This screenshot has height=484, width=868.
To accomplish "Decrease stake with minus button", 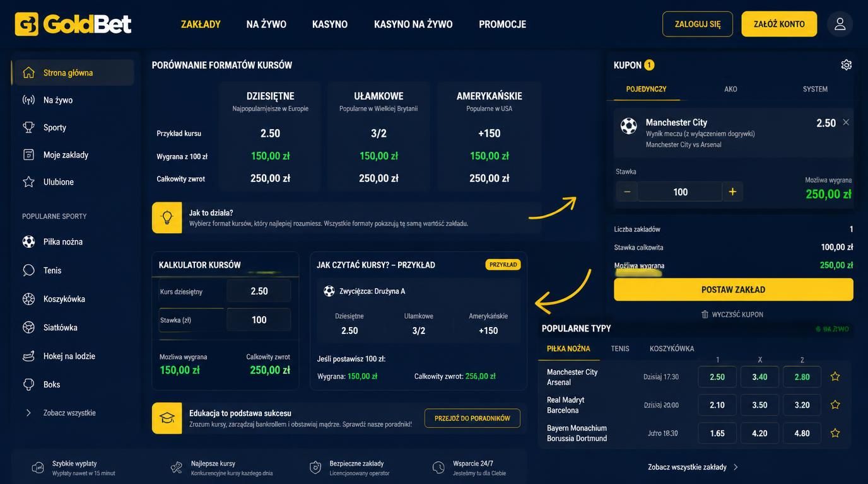I will 626,192.
